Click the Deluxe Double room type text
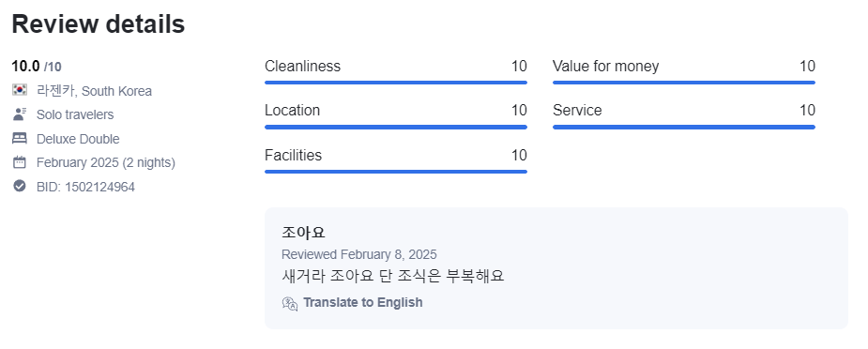The image size is (868, 349). [x=78, y=139]
